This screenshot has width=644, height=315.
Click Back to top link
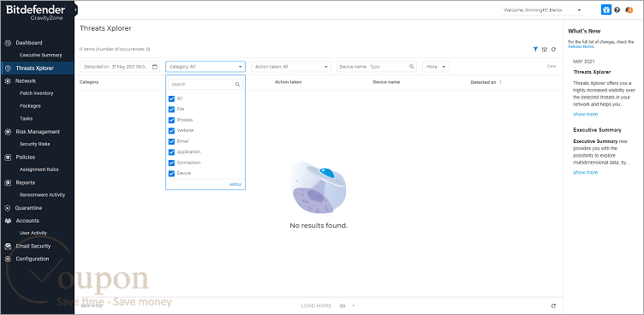point(91,306)
